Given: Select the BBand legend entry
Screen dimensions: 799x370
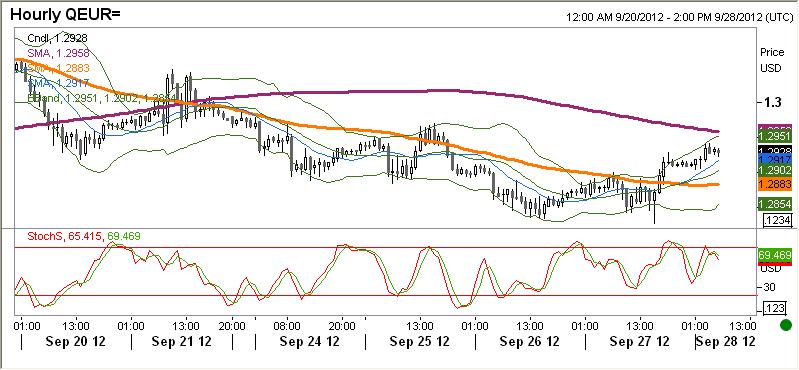Looking at the screenshot, I should click(x=101, y=97).
